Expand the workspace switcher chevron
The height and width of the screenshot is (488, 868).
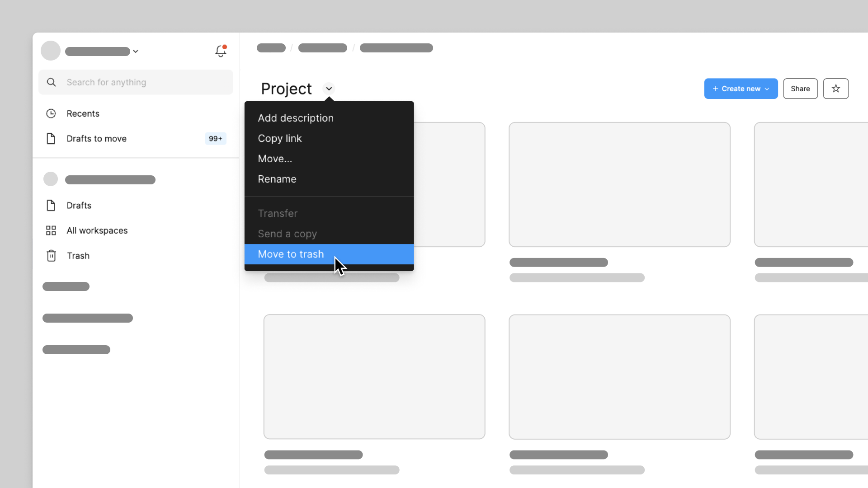135,51
